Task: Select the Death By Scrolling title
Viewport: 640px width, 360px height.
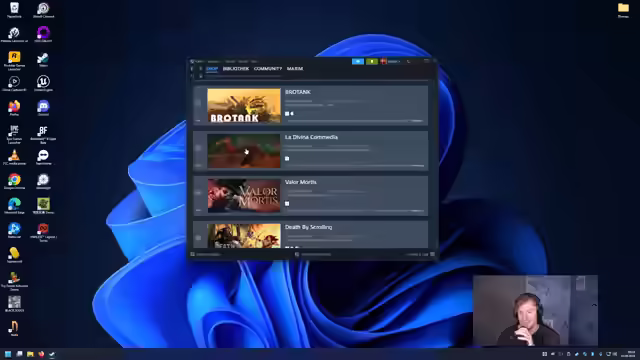Action: point(308,227)
